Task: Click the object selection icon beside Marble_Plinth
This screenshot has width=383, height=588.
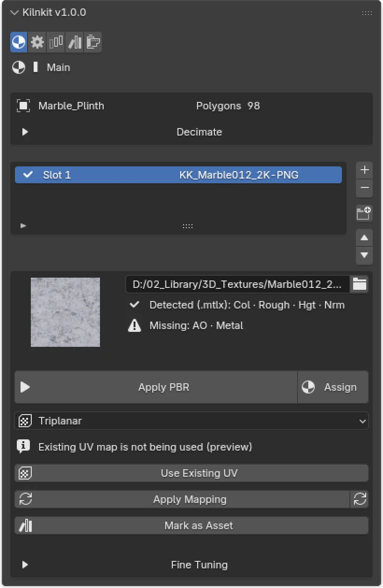Action: pyautogui.click(x=23, y=106)
